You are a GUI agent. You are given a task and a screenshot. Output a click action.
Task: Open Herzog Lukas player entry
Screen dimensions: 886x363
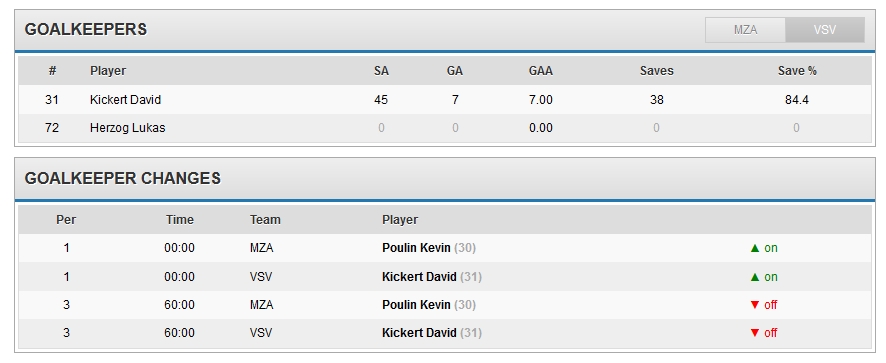pos(128,128)
